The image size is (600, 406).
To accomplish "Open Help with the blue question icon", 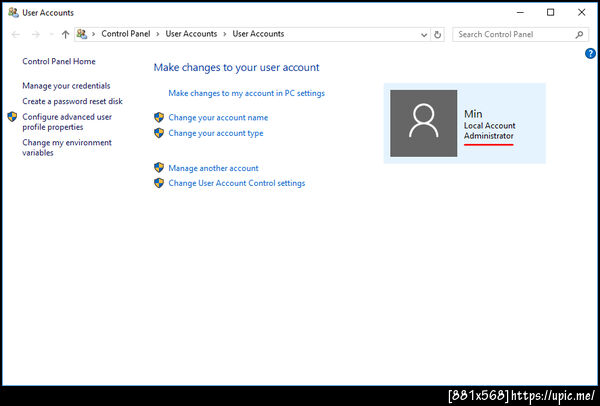I will (x=590, y=54).
